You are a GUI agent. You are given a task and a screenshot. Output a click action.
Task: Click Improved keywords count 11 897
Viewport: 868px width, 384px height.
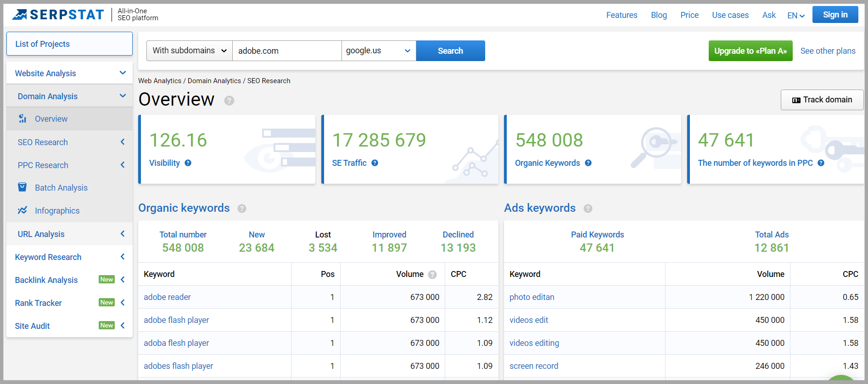click(389, 248)
